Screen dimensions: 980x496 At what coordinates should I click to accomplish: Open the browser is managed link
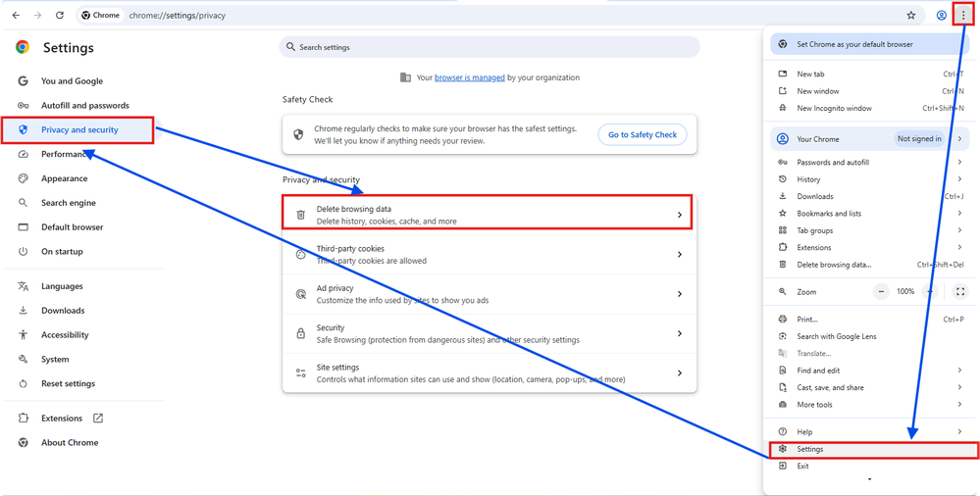(x=470, y=78)
